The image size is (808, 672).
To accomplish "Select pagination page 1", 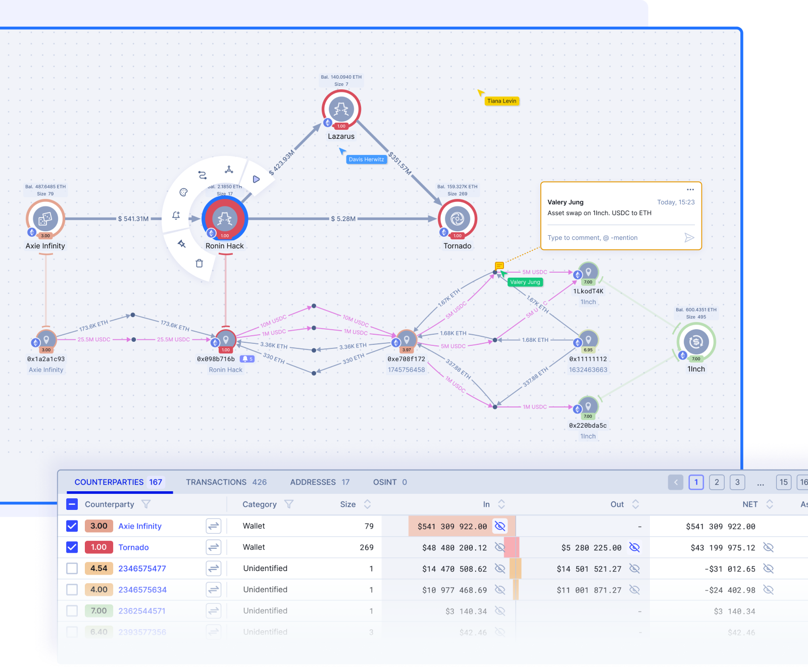I will click(x=696, y=482).
